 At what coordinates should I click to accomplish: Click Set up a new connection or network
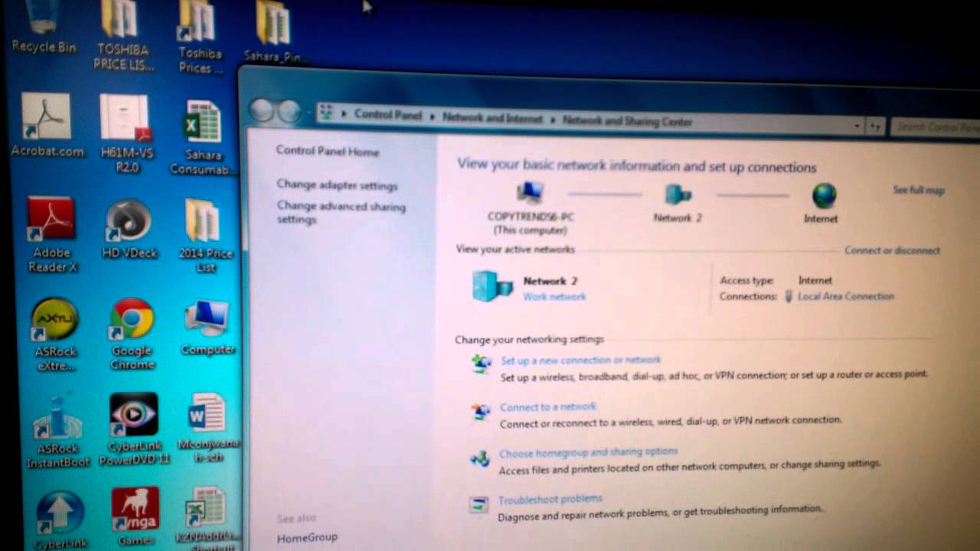(x=580, y=360)
